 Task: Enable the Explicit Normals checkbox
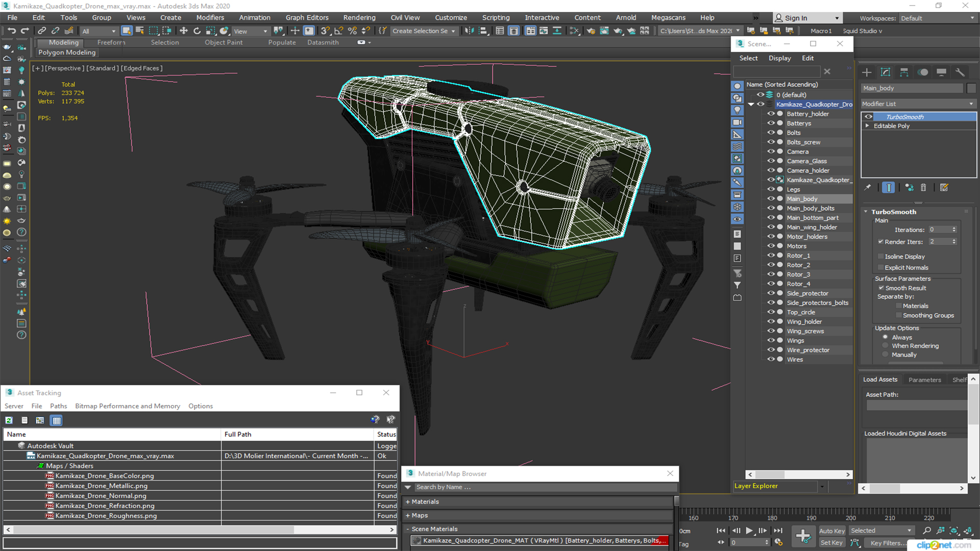(880, 268)
